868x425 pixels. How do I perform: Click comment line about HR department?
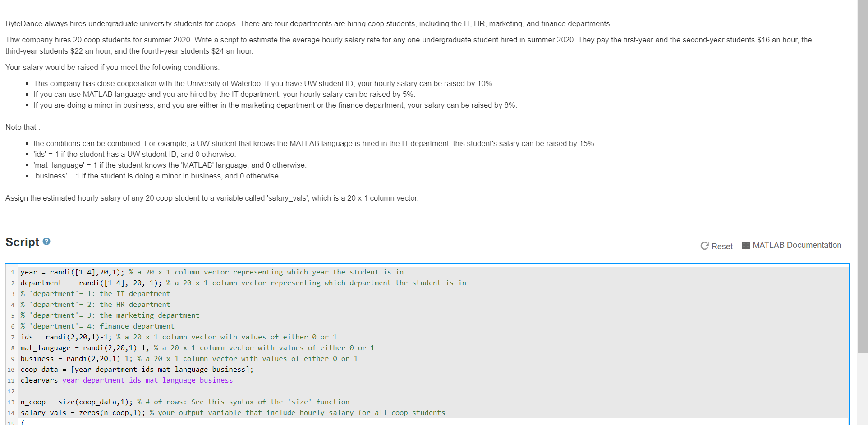pos(95,305)
